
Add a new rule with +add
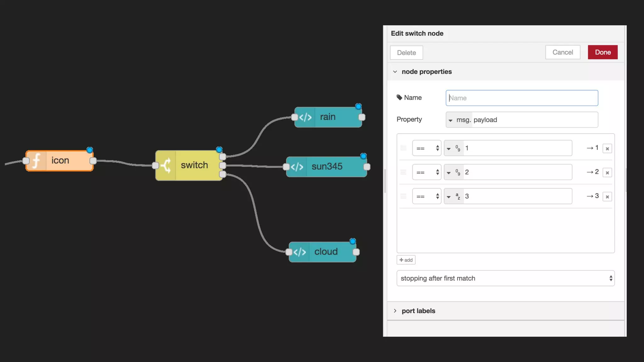406,260
